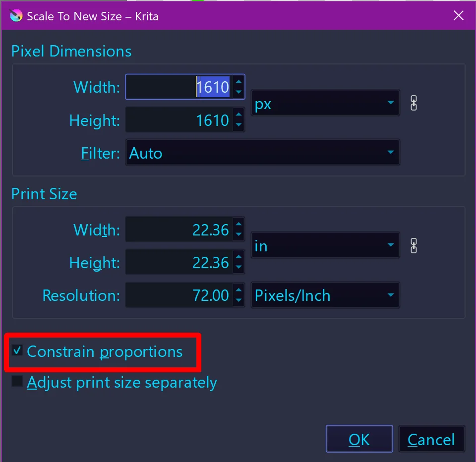Close the Scale To New Size dialog
The width and height of the screenshot is (476, 462).
coord(459,16)
